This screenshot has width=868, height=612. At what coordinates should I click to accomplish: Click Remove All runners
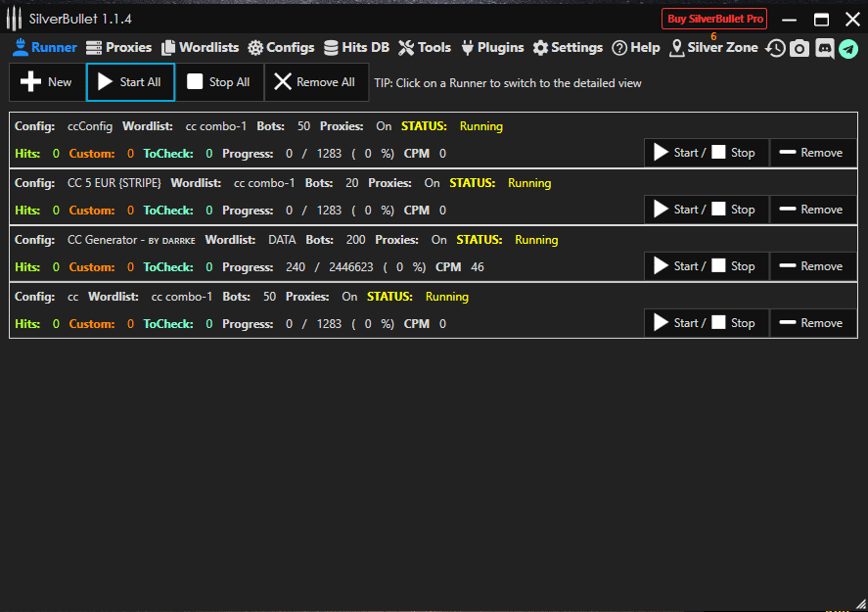pyautogui.click(x=317, y=82)
